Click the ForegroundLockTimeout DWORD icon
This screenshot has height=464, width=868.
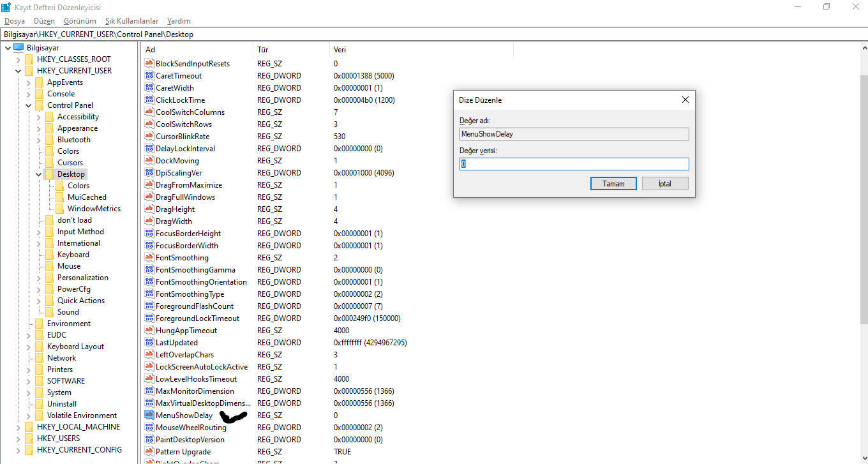pos(149,318)
